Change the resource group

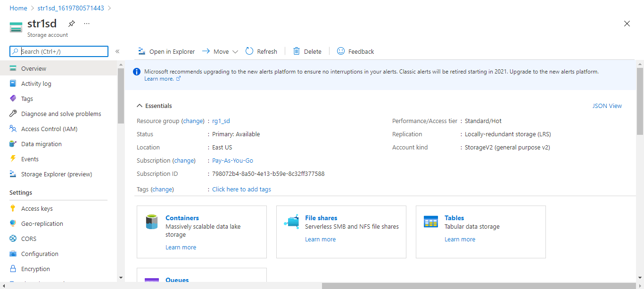(193, 121)
